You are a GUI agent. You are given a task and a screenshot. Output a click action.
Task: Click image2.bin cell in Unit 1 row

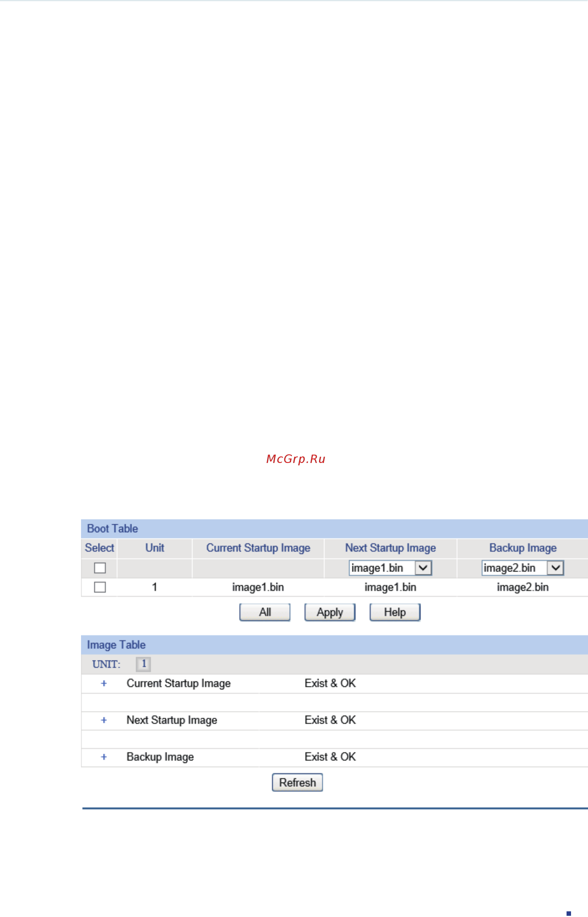click(523, 587)
